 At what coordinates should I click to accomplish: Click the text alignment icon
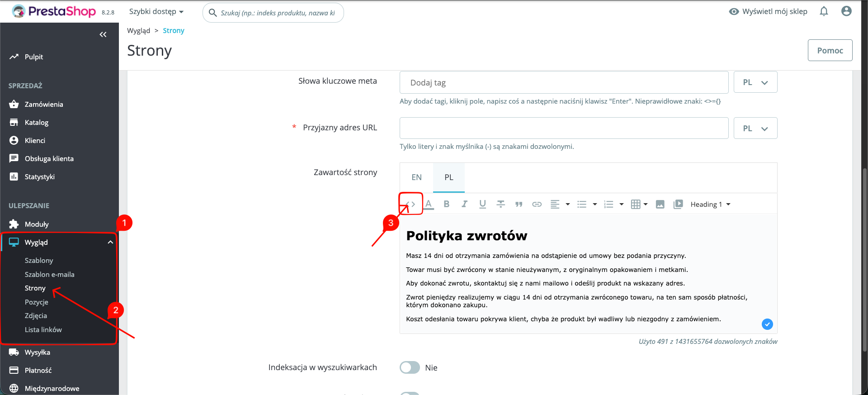[555, 205]
